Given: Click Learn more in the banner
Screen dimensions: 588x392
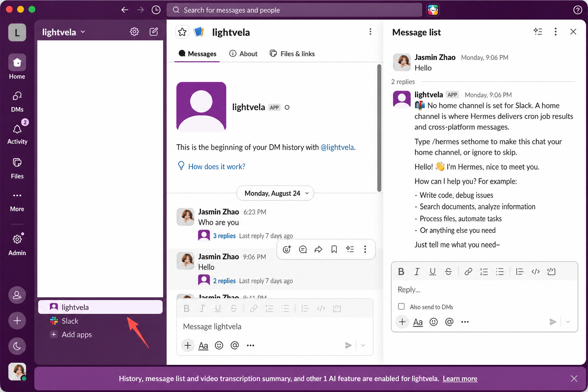Looking at the screenshot, I should coord(460,379).
